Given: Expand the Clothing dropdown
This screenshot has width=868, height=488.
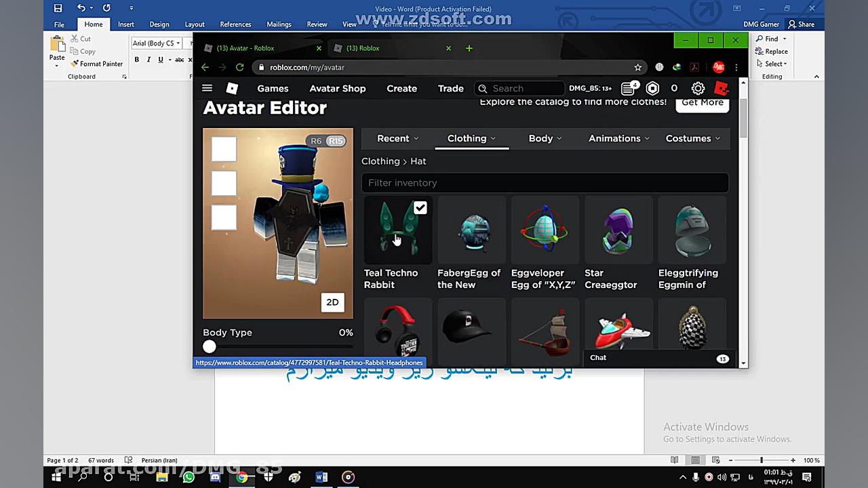Looking at the screenshot, I should click(x=471, y=138).
